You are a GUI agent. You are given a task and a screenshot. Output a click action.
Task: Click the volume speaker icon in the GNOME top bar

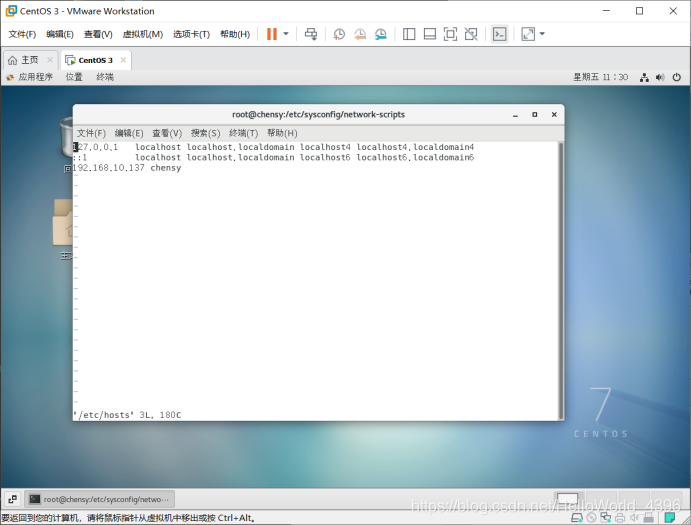(x=660, y=78)
